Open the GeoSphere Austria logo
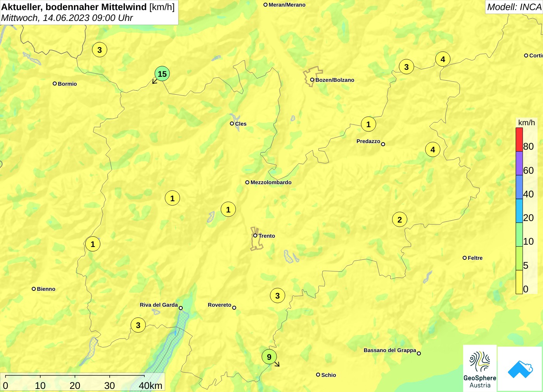Image resolution: width=543 pixels, height=392 pixels. [480, 368]
